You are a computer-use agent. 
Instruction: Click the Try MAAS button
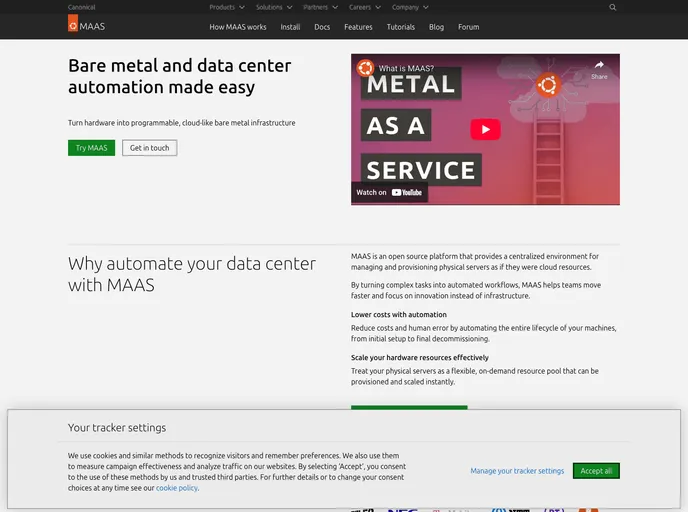point(91,148)
